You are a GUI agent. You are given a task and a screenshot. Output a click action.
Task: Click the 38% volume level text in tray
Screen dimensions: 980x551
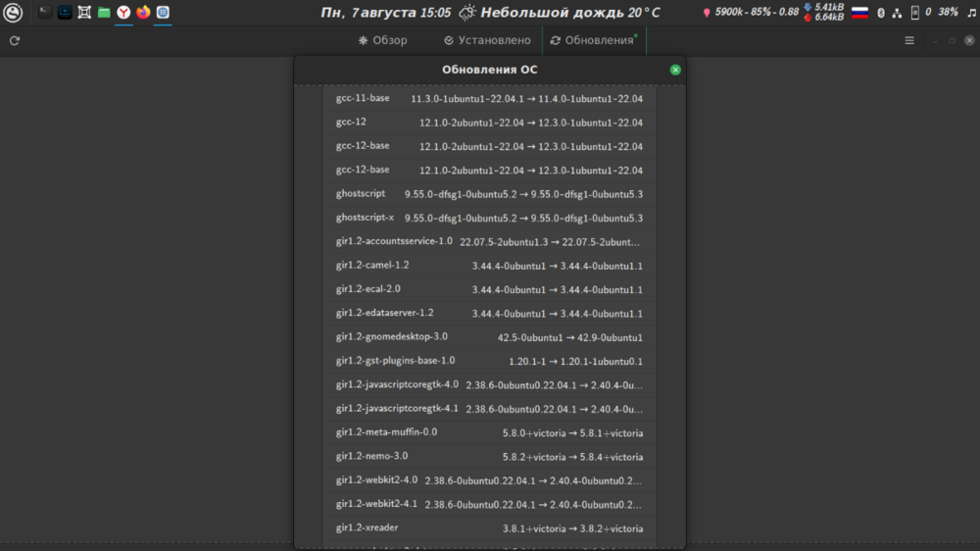click(948, 12)
